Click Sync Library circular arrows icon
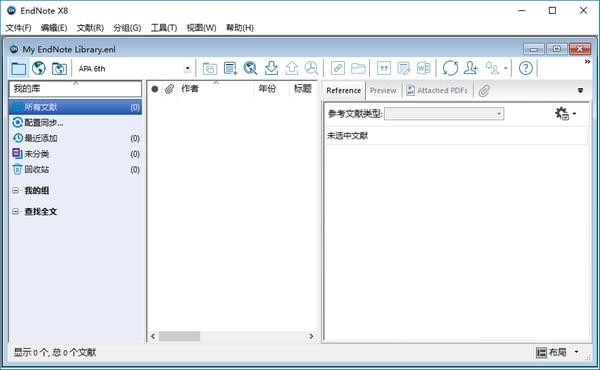The height and width of the screenshot is (370, 600). [x=450, y=68]
